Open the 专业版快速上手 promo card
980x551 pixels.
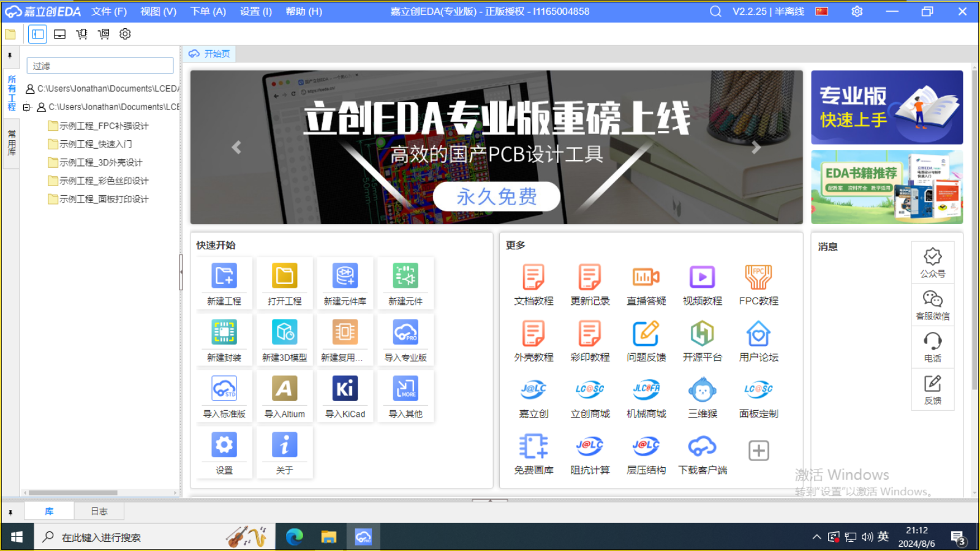tap(887, 107)
